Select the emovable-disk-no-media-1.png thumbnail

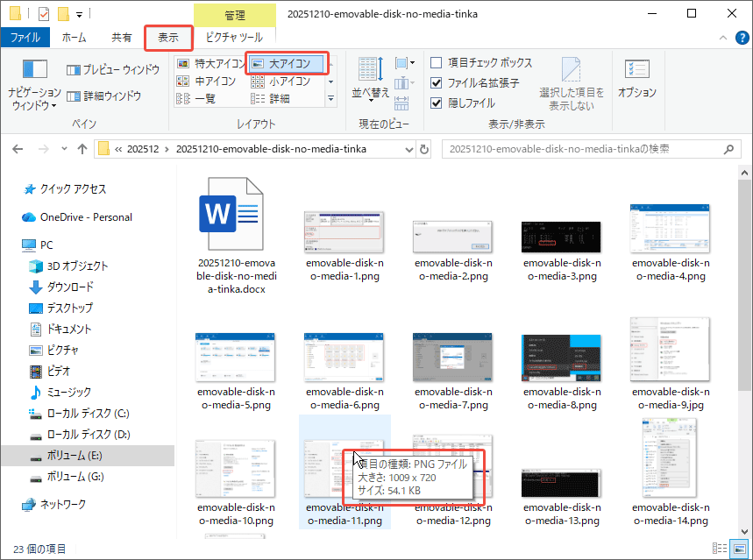[343, 230]
